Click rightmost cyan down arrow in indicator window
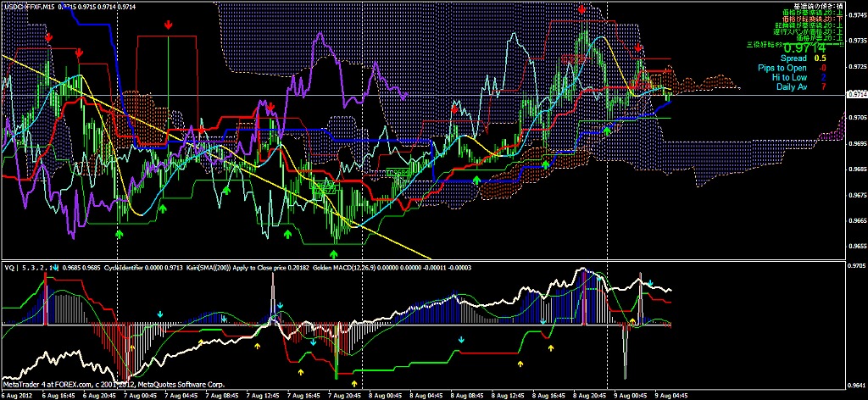Screen dimensions: 868x400 point(650,282)
